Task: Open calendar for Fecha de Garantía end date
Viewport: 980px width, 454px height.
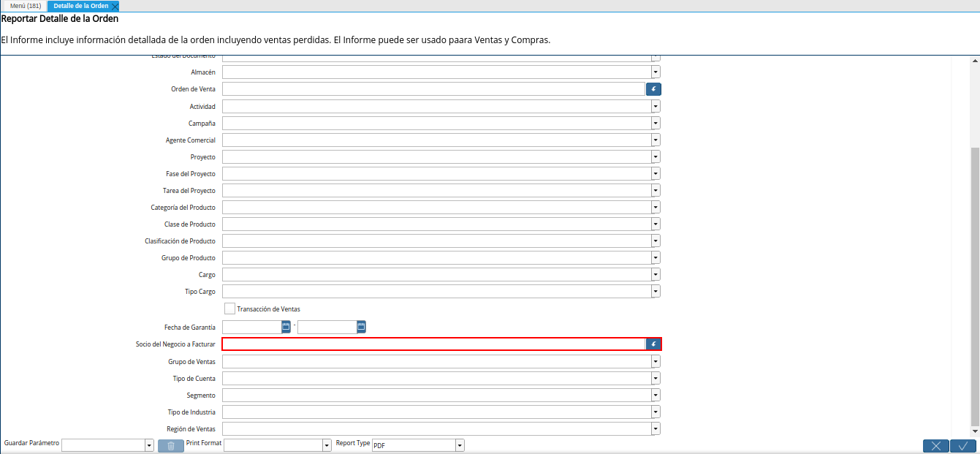Action: (361, 327)
